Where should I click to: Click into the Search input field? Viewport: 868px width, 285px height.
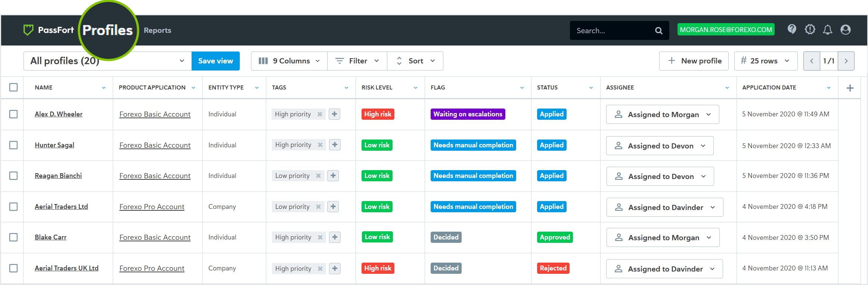point(613,31)
